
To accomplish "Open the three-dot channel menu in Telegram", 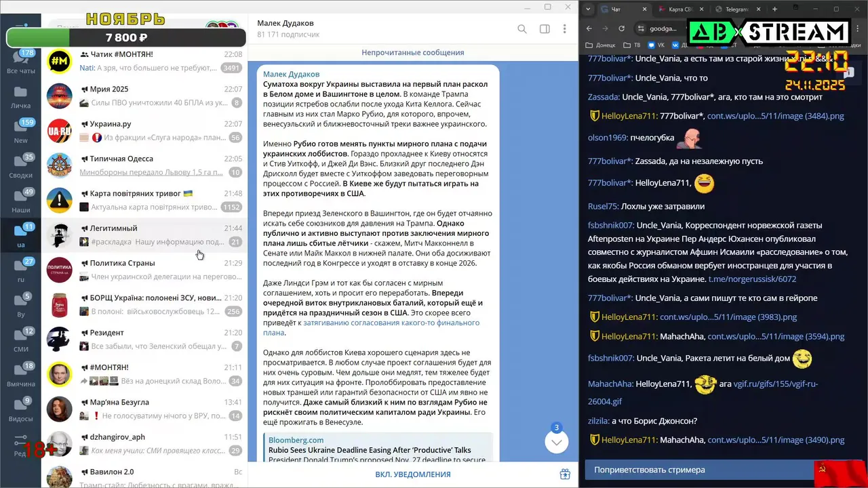I will pyautogui.click(x=564, y=29).
